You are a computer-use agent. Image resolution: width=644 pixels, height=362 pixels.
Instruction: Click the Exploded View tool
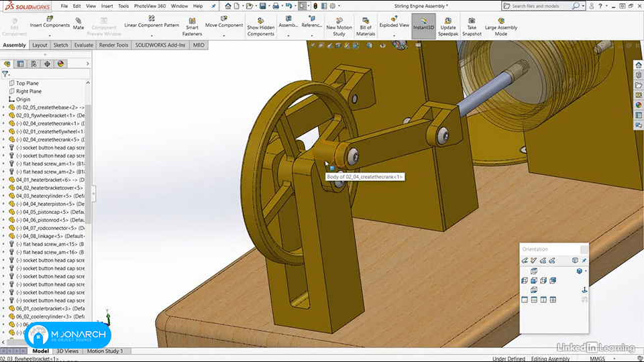394,22
